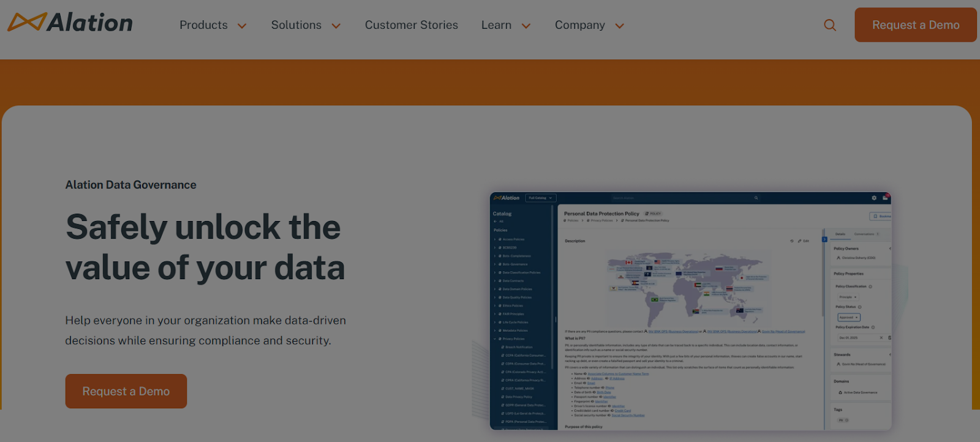Click the "Safely unlock the value of your data" headline
Viewport: 980px width, 442px height.
pos(205,247)
